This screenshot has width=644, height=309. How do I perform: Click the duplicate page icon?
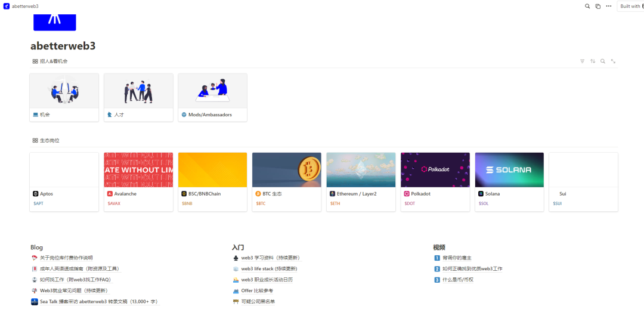pyautogui.click(x=598, y=6)
